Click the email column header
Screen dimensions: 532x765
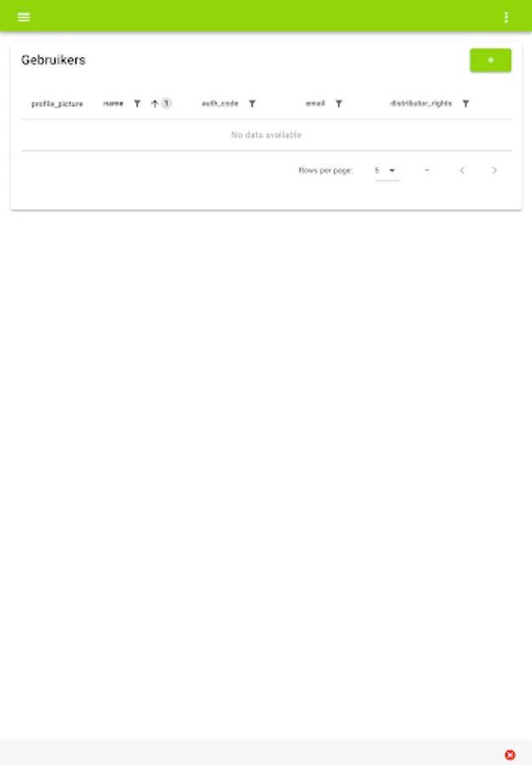[315, 104]
